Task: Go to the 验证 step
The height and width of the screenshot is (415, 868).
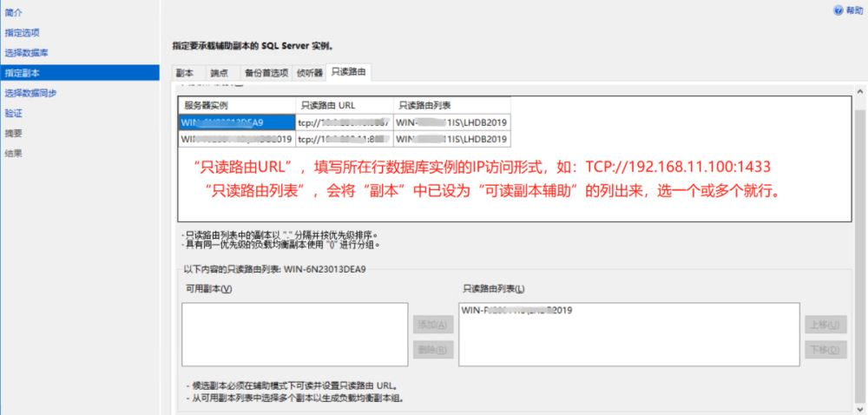Action: pos(14,114)
